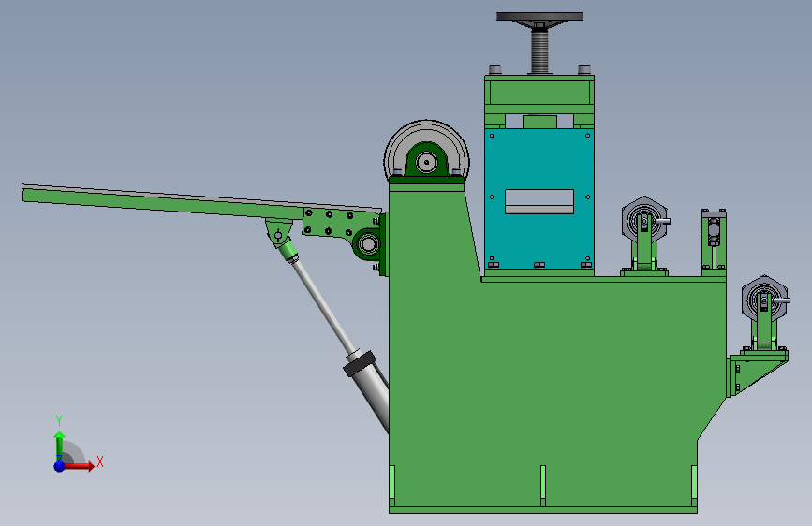Select the black handwheel on top
This screenshot has width=812, height=526.
pyautogui.click(x=539, y=17)
